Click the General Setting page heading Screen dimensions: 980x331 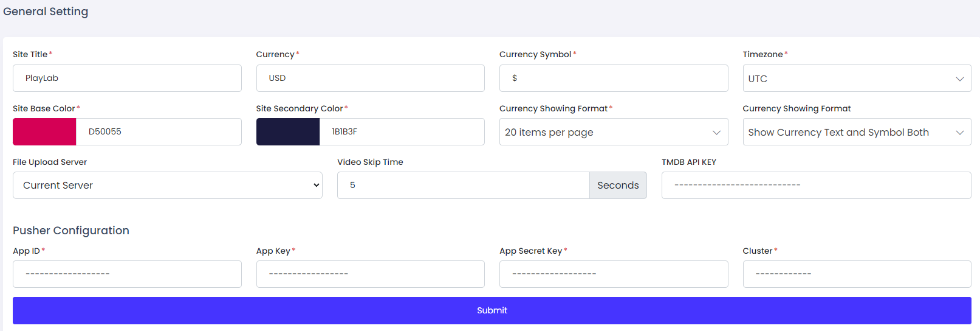pyautogui.click(x=46, y=12)
